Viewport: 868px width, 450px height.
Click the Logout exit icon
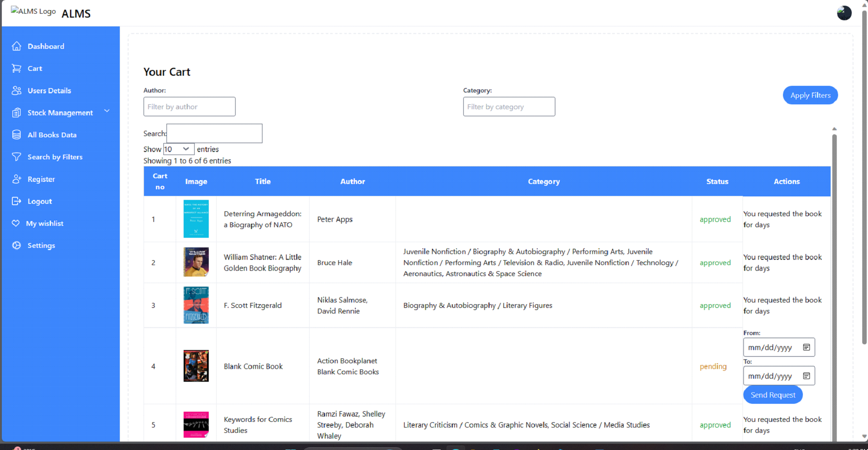17,201
